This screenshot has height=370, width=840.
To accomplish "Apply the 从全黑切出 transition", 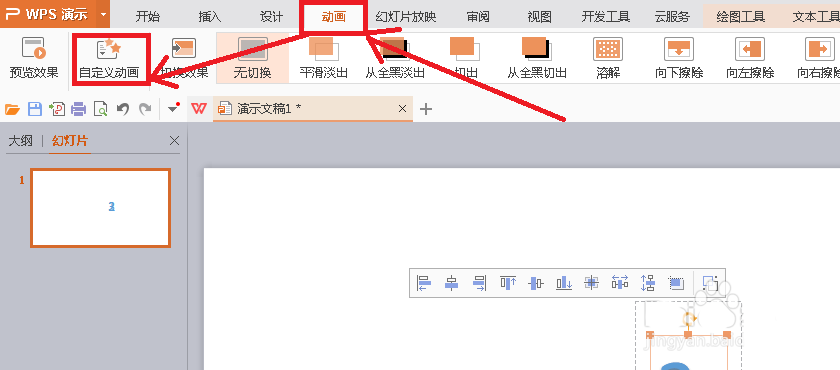I will coord(537,58).
